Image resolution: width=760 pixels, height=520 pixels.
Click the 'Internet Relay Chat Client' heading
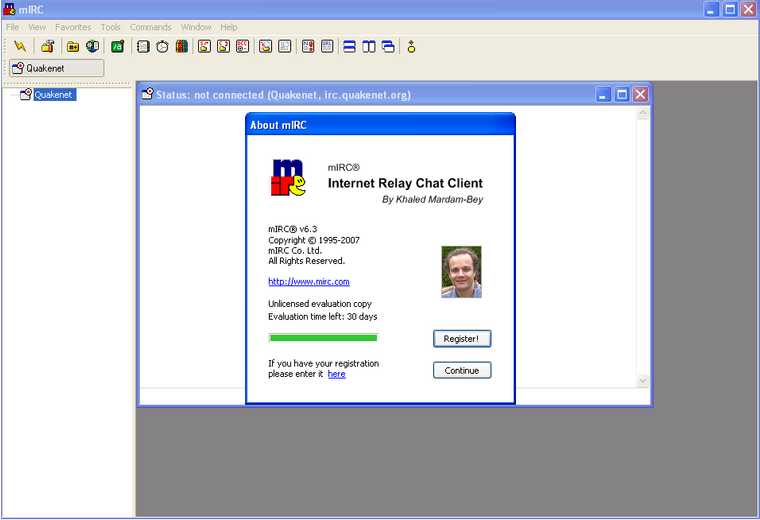click(x=405, y=183)
